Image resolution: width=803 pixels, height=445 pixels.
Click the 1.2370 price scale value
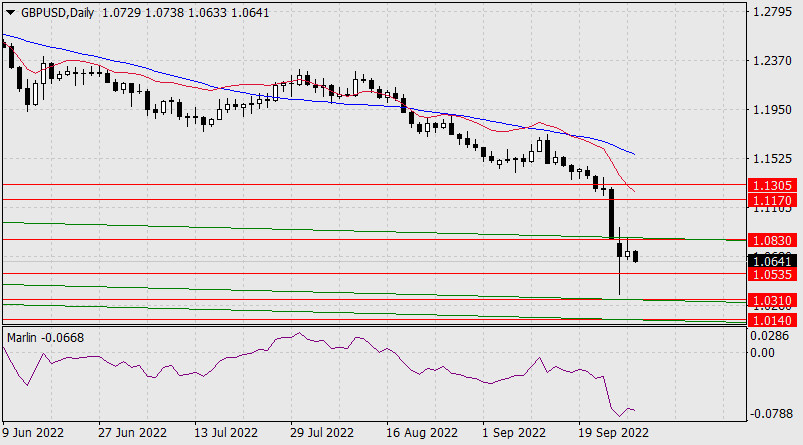tap(772, 61)
